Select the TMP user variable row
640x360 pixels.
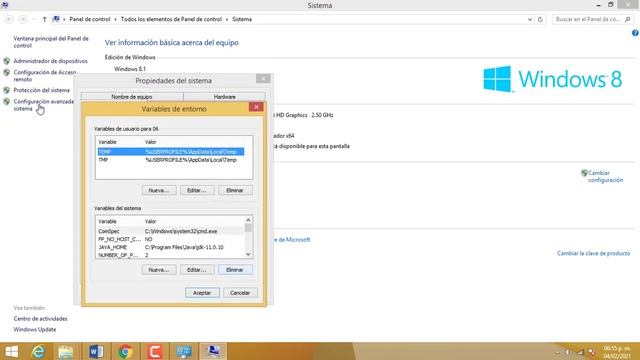click(171, 160)
